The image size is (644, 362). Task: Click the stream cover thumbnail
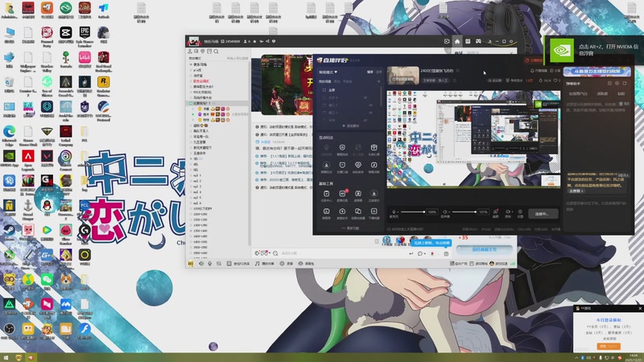403,76
